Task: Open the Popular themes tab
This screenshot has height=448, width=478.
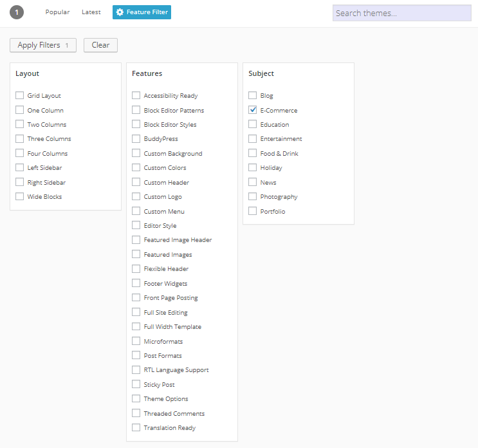Action: (x=57, y=12)
